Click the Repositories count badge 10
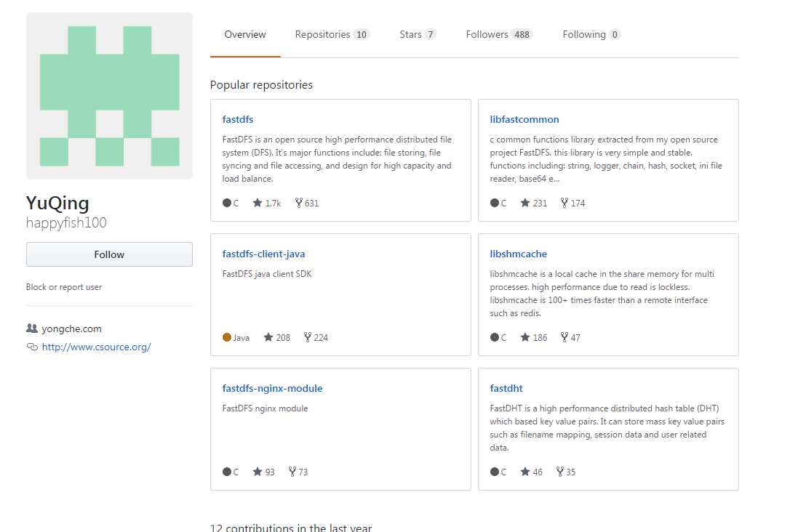The image size is (798, 532). pyautogui.click(x=362, y=35)
